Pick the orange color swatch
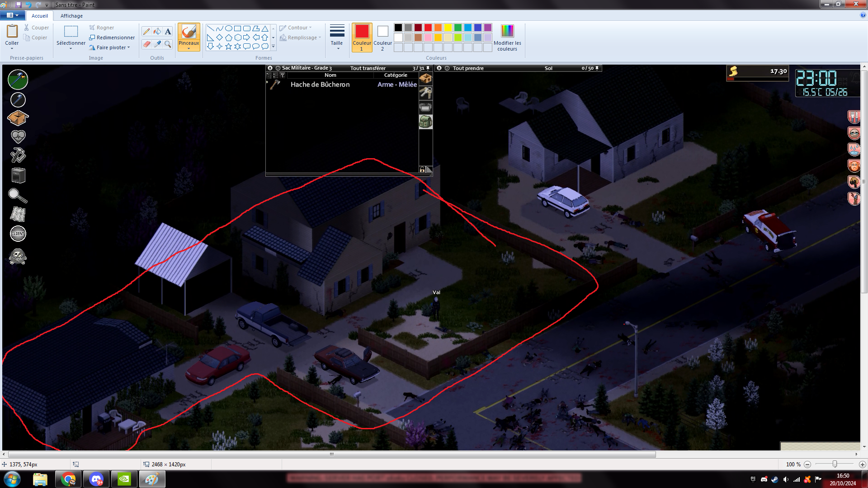868x488 pixels. (438, 28)
